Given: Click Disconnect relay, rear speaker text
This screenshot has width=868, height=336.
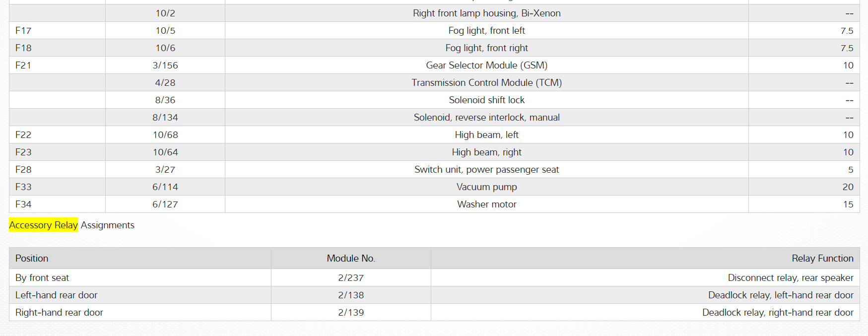Looking at the screenshot, I should 790,278.
